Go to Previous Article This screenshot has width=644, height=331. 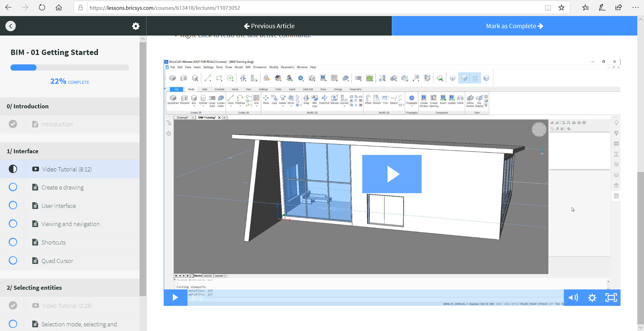[269, 26]
